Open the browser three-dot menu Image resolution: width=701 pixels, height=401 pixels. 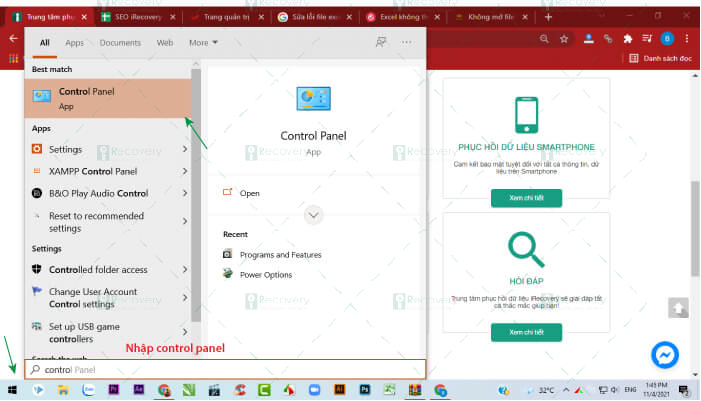[x=687, y=39]
